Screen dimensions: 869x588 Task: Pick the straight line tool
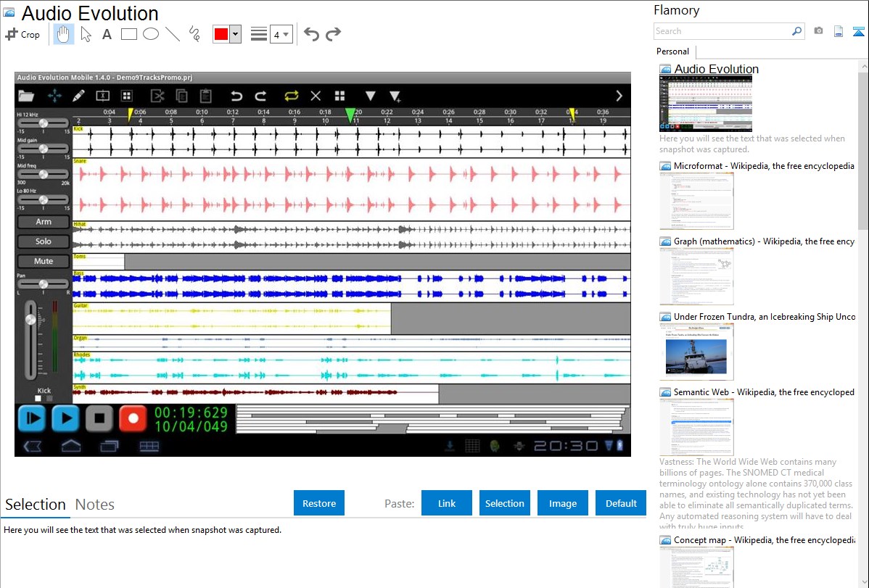173,34
